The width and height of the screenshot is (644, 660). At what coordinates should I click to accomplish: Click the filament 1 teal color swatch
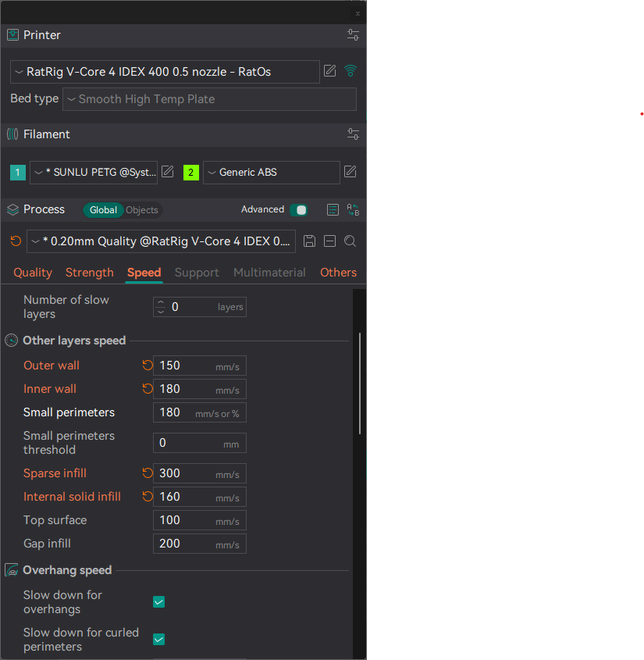pyautogui.click(x=18, y=172)
